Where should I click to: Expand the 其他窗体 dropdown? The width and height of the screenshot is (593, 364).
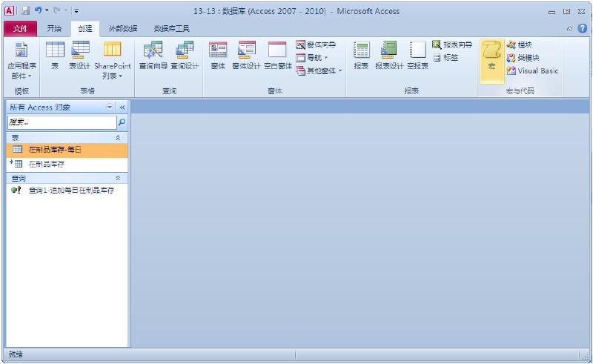click(x=319, y=70)
